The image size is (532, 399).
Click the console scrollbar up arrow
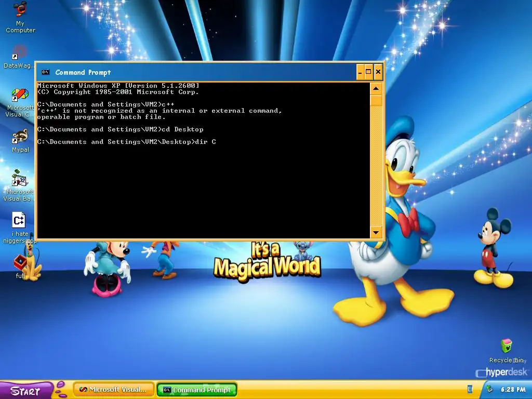point(376,88)
